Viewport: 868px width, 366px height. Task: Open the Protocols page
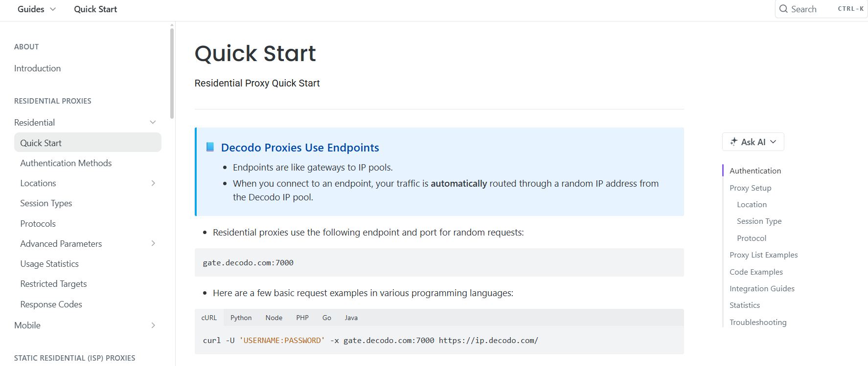tap(38, 224)
